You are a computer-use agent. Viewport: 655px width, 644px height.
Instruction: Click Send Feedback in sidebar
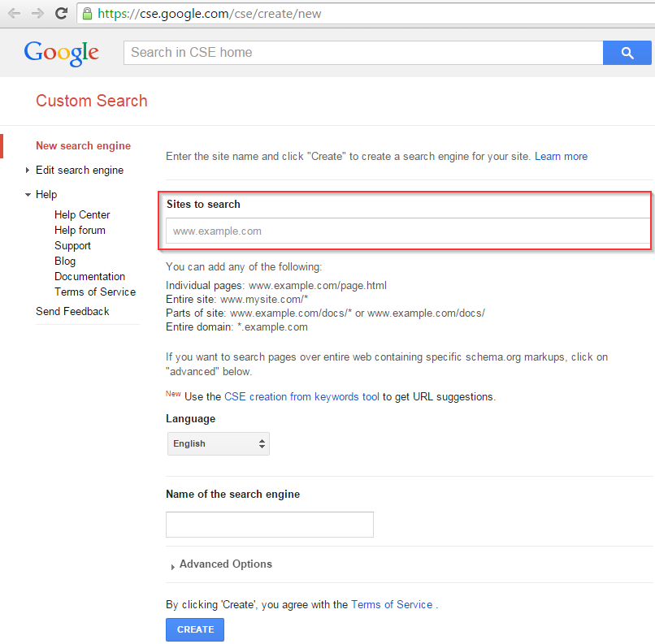click(x=72, y=311)
